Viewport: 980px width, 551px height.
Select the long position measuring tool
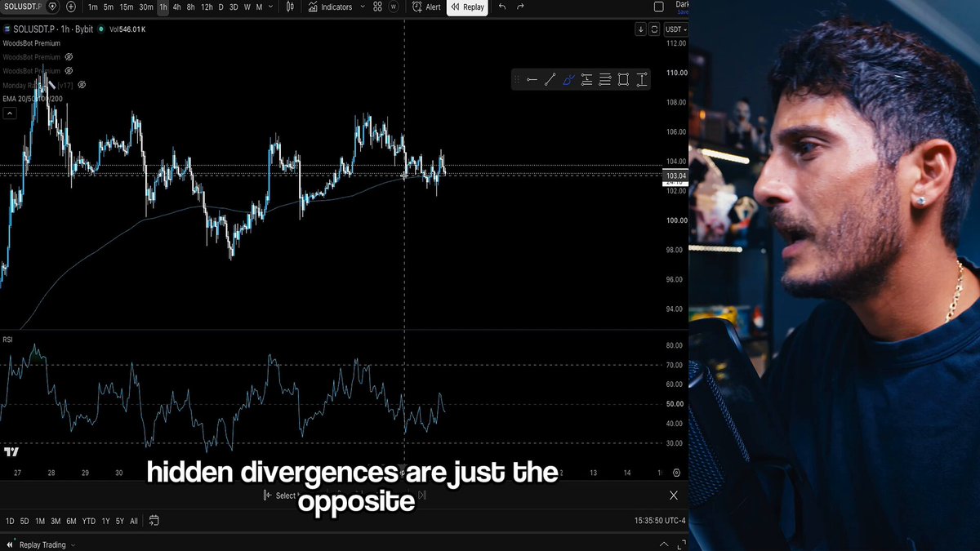586,79
